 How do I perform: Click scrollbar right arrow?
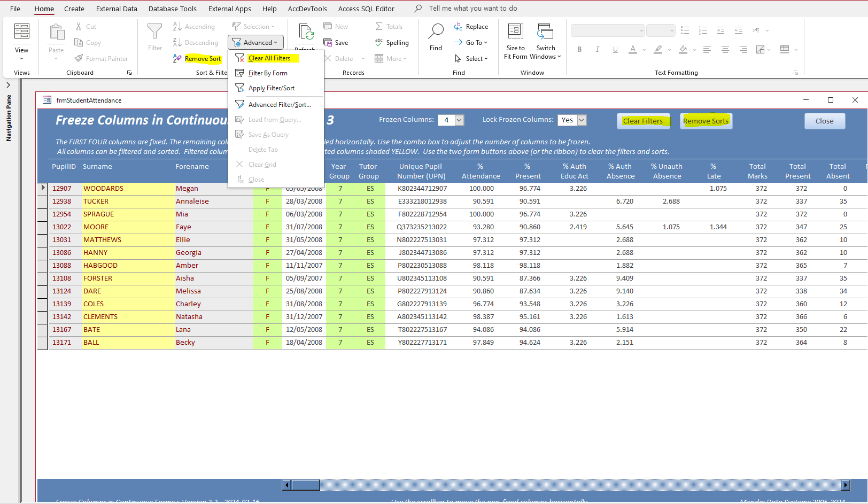[x=846, y=485]
